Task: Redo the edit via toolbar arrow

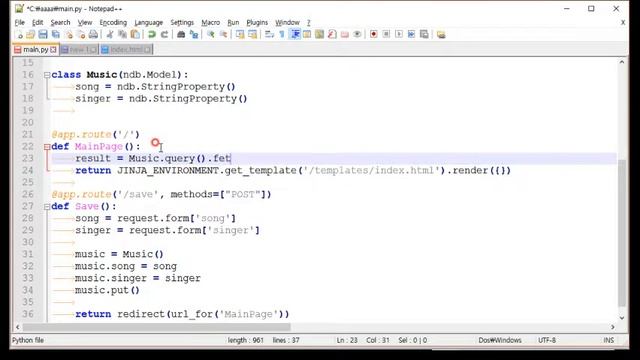Action: coord(164,35)
